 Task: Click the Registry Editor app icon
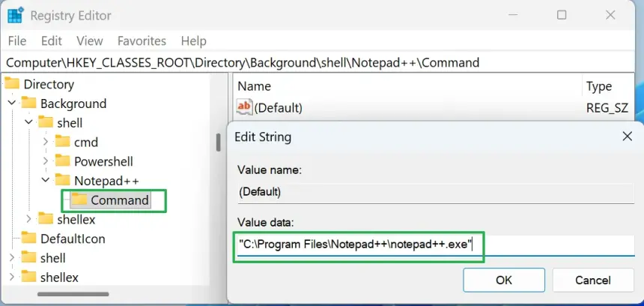[15, 15]
